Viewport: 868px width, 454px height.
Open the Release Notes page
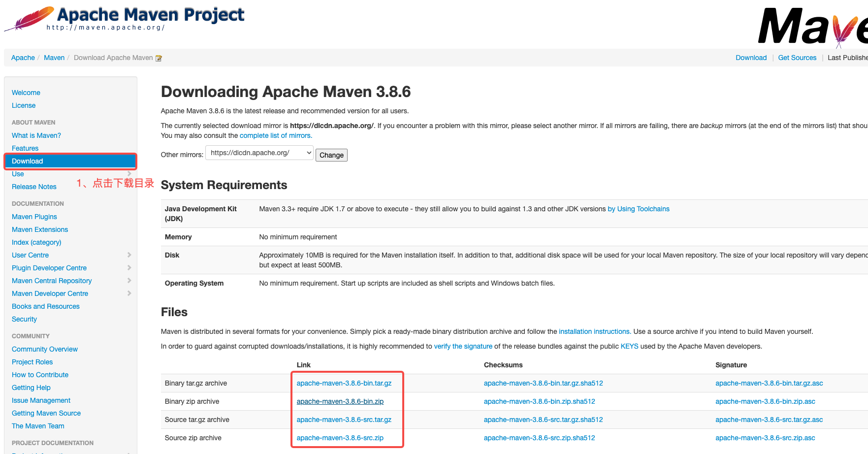pyautogui.click(x=34, y=187)
